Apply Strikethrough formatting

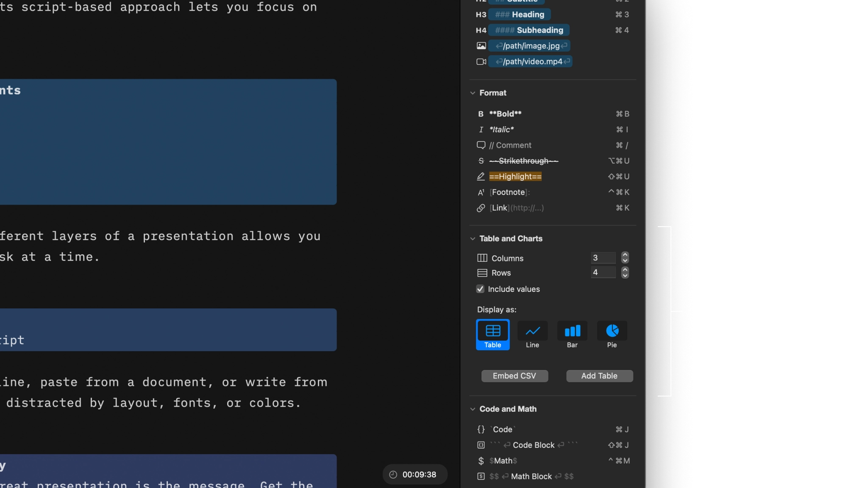523,161
